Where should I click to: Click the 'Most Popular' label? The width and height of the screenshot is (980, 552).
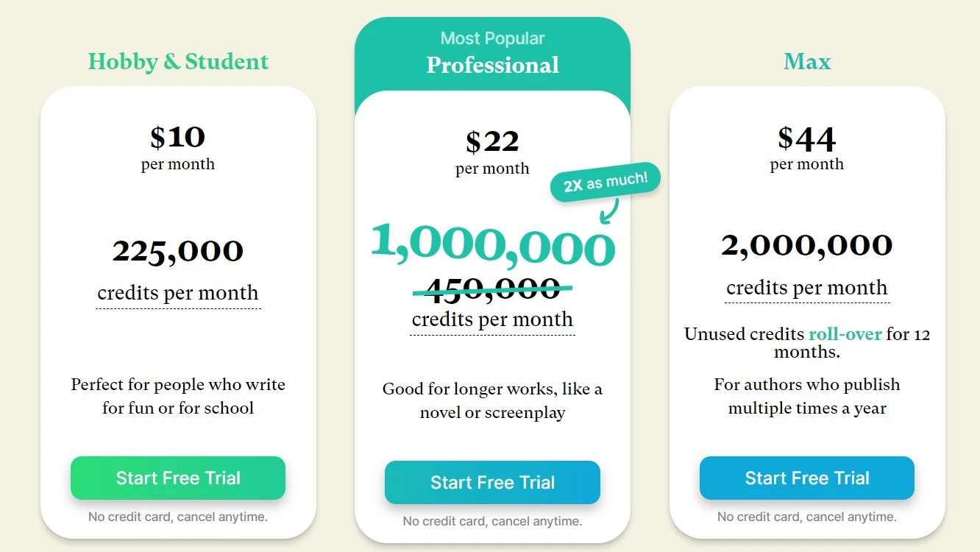pyautogui.click(x=492, y=38)
